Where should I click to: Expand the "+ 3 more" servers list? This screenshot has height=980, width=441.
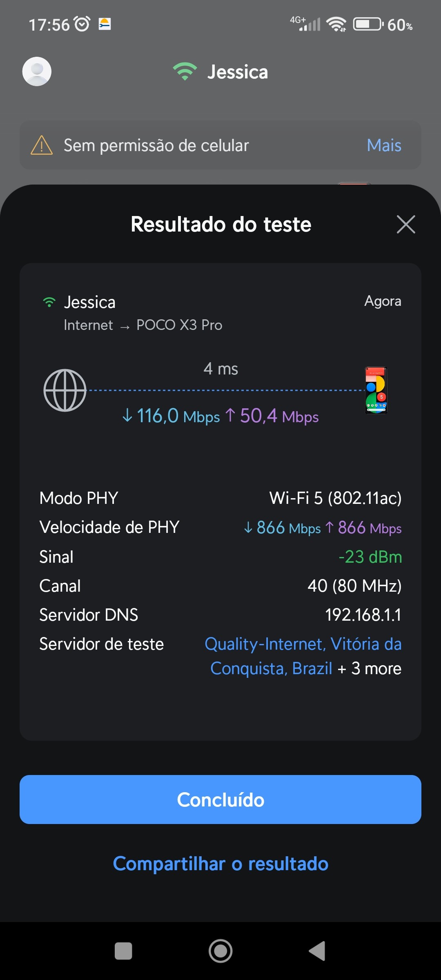coord(370,669)
